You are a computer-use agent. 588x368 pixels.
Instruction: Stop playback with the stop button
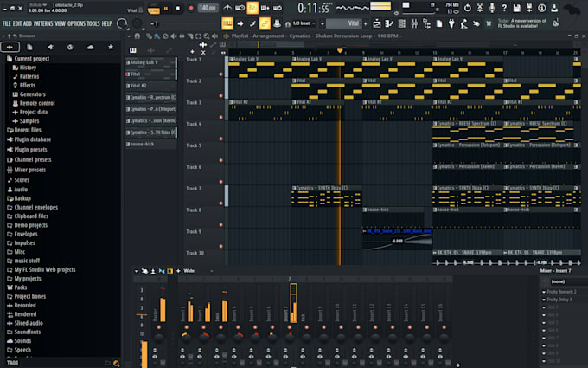pyautogui.click(x=178, y=8)
